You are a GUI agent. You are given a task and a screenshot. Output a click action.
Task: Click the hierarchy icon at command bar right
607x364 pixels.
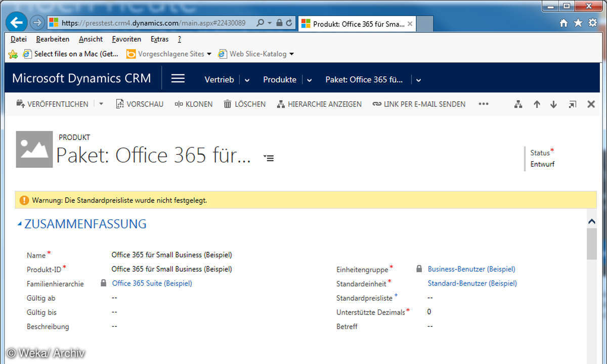(x=518, y=104)
